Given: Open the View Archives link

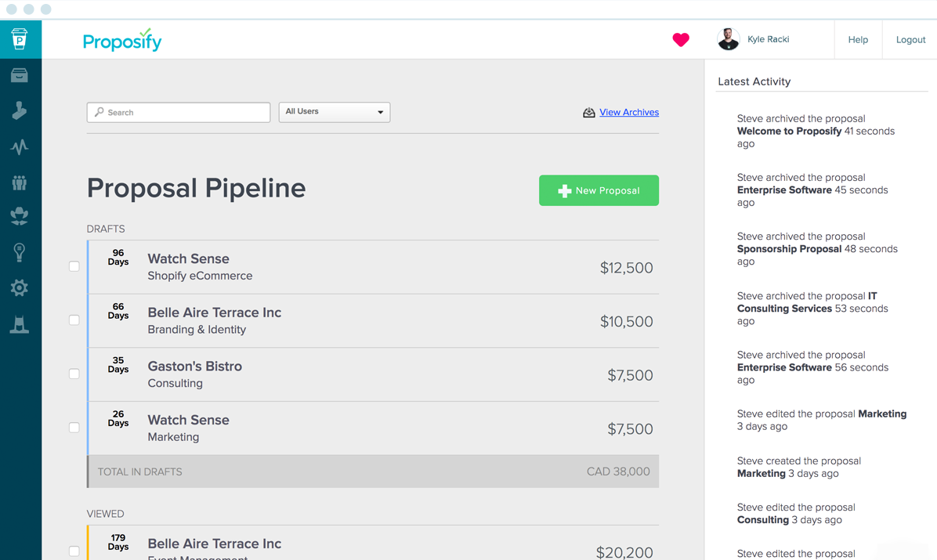Looking at the screenshot, I should coord(628,113).
